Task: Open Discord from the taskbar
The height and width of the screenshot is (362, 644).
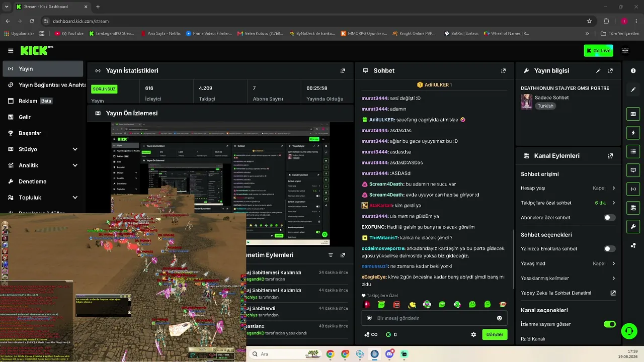Action: tap(389, 354)
